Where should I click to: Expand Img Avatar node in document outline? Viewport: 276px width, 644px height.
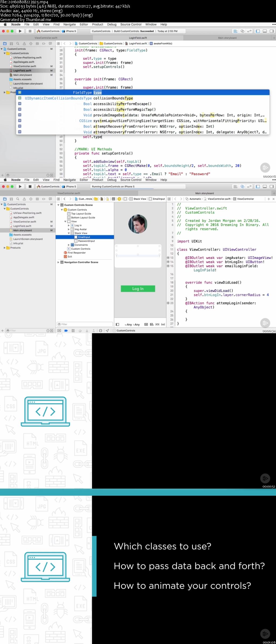click(69, 229)
